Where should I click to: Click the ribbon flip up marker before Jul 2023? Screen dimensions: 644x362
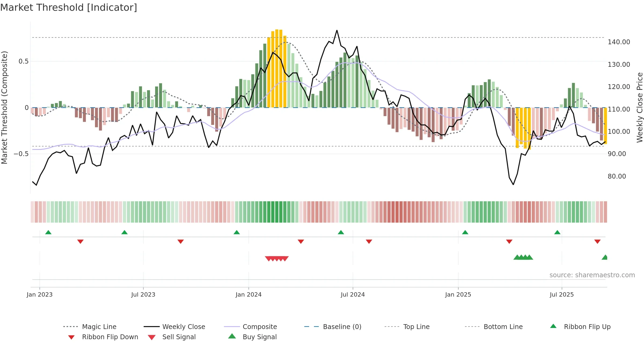pos(125,232)
